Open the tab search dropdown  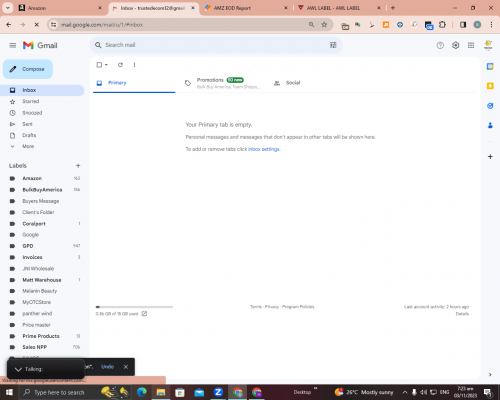7,8
